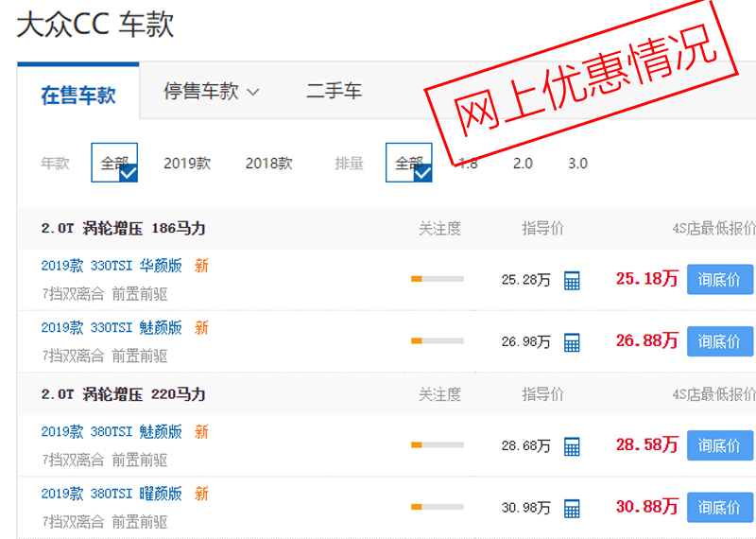Toggle the 排量 全部 checked filter
The image size is (756, 539).
pos(409,163)
